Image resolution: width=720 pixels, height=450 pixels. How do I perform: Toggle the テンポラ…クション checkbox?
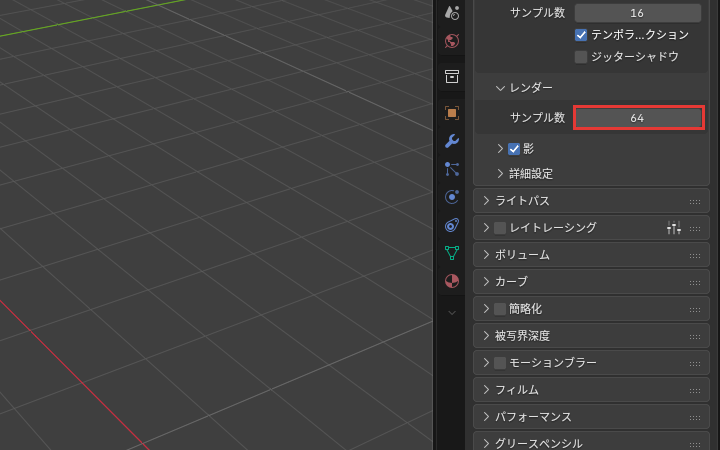coord(581,35)
